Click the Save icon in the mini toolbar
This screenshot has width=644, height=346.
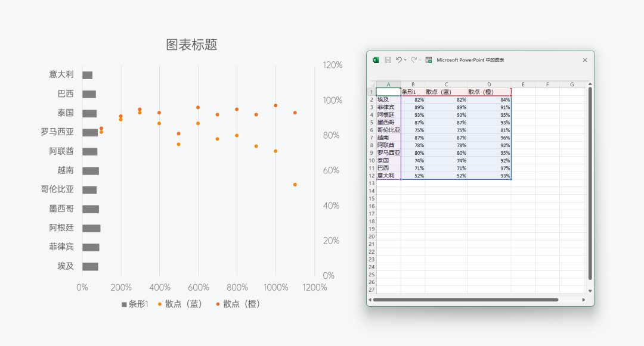coord(388,60)
